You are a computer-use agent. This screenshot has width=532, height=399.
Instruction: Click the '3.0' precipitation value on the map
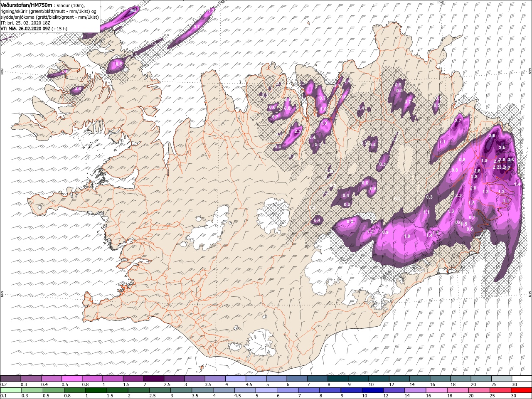tap(502, 148)
